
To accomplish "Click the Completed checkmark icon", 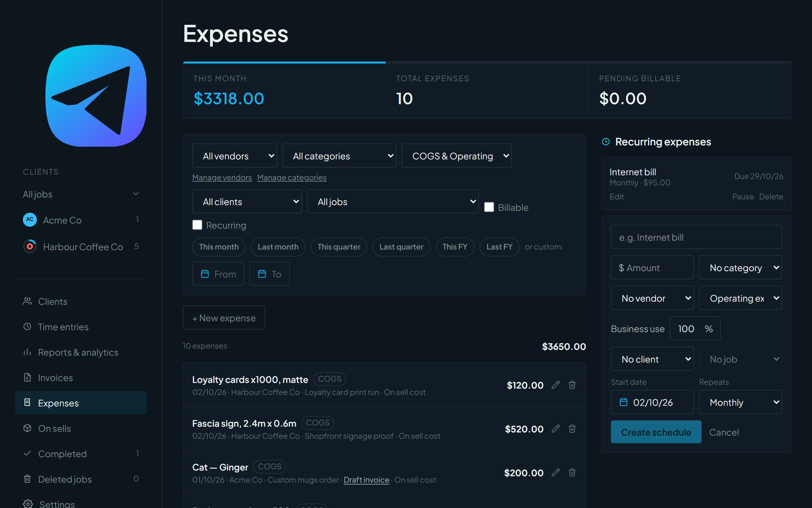I will pos(28,454).
